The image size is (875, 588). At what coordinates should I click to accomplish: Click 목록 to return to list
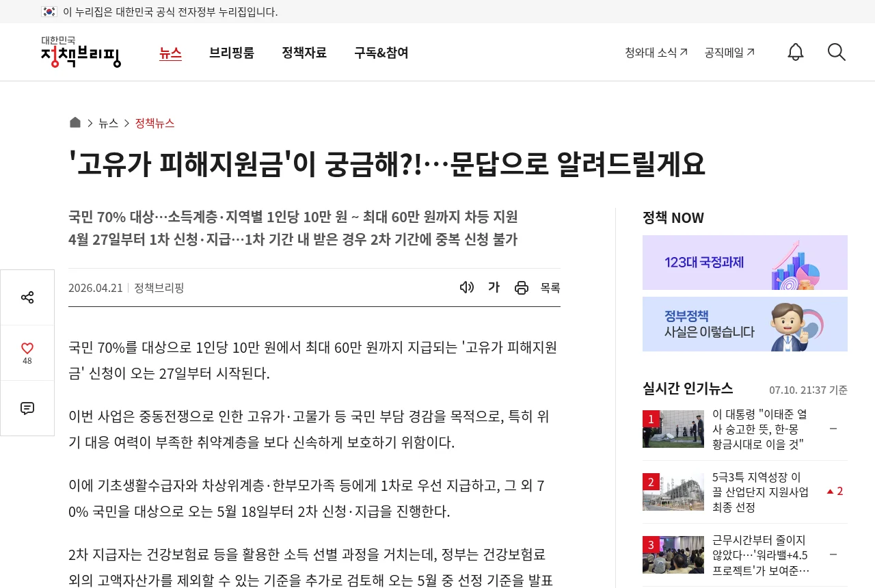click(x=550, y=288)
